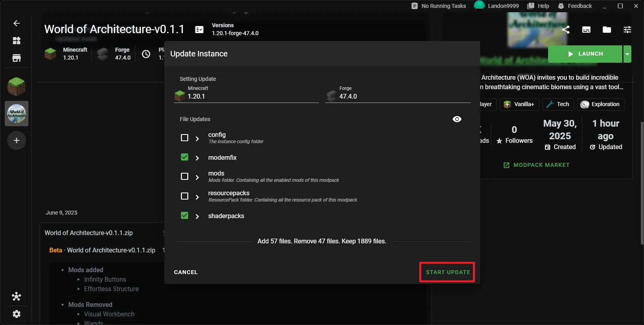The image size is (644, 325).
Task: Click the Versions 1.20.1-forge-47.4.0 label
Action: pos(235,29)
